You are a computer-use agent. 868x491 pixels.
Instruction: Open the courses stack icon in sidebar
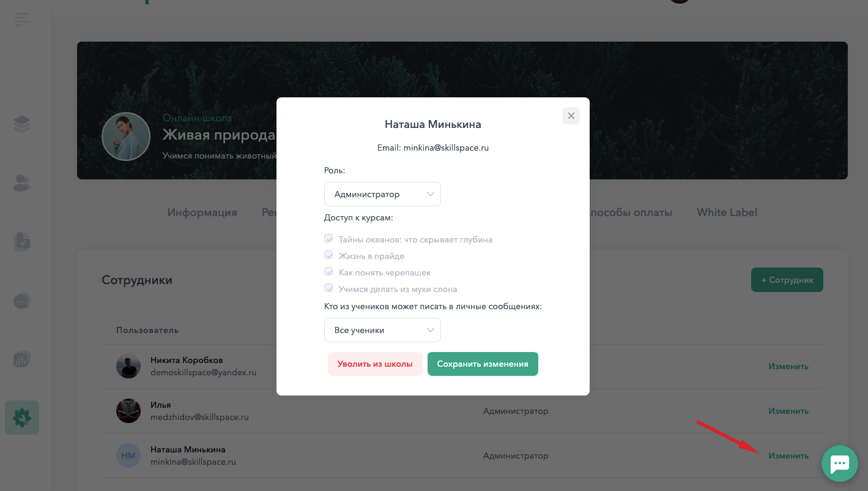[x=22, y=125]
